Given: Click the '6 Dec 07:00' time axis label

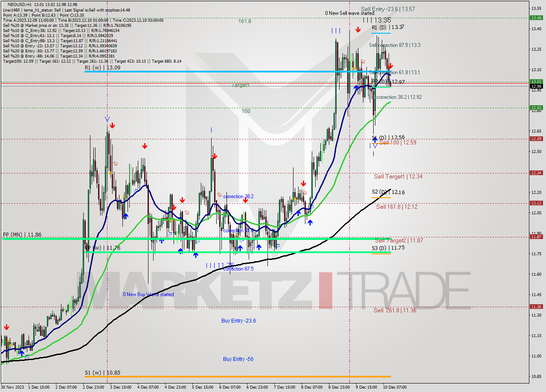Looking at the screenshot, I should click(230, 387).
